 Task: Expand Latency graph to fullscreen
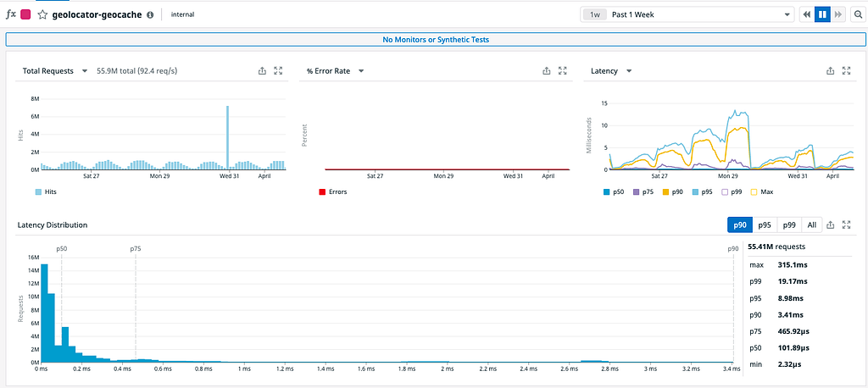[x=846, y=71]
